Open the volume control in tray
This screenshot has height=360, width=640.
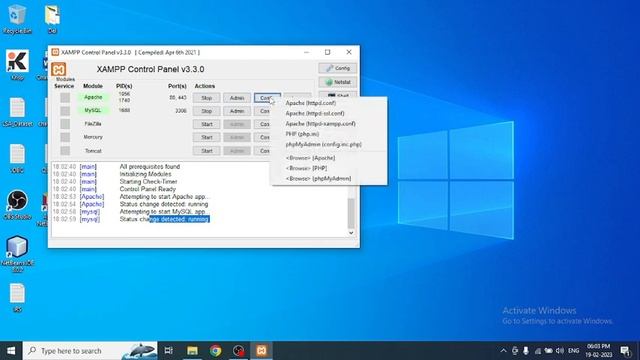click(x=560, y=351)
